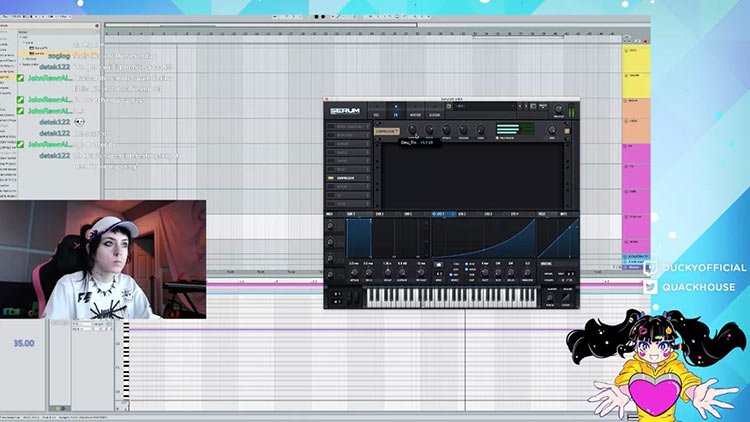Enable the Reverb effect in the FX rack
The image size is (750, 422).
[x=331, y=187]
